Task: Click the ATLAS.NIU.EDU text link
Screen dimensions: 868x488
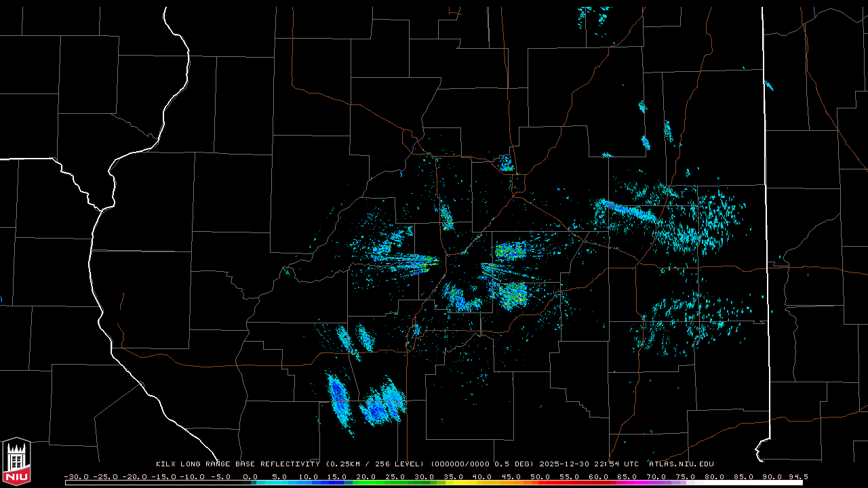Action: click(x=681, y=464)
